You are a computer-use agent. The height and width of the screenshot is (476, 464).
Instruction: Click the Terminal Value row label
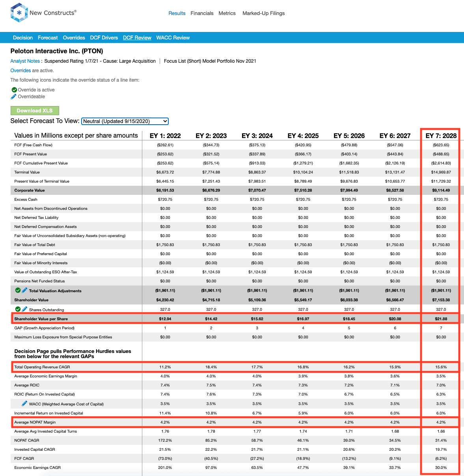click(x=27, y=172)
